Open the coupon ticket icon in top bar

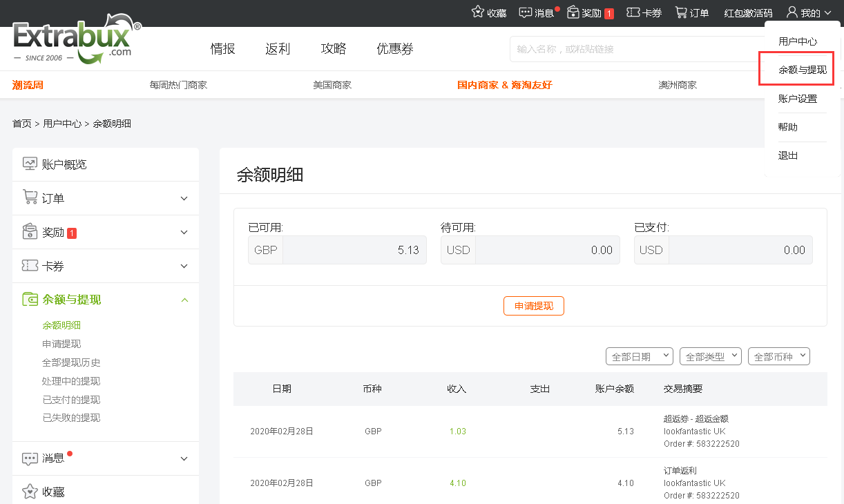coord(633,12)
